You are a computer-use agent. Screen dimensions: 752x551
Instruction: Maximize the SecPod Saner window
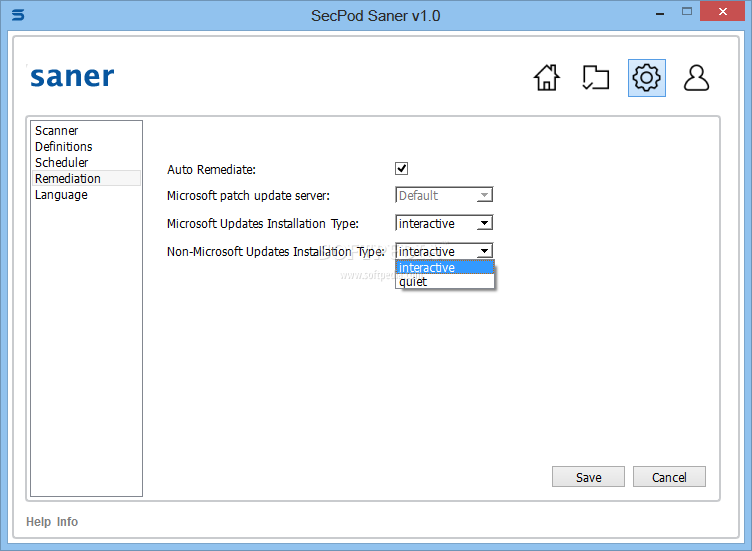(687, 12)
